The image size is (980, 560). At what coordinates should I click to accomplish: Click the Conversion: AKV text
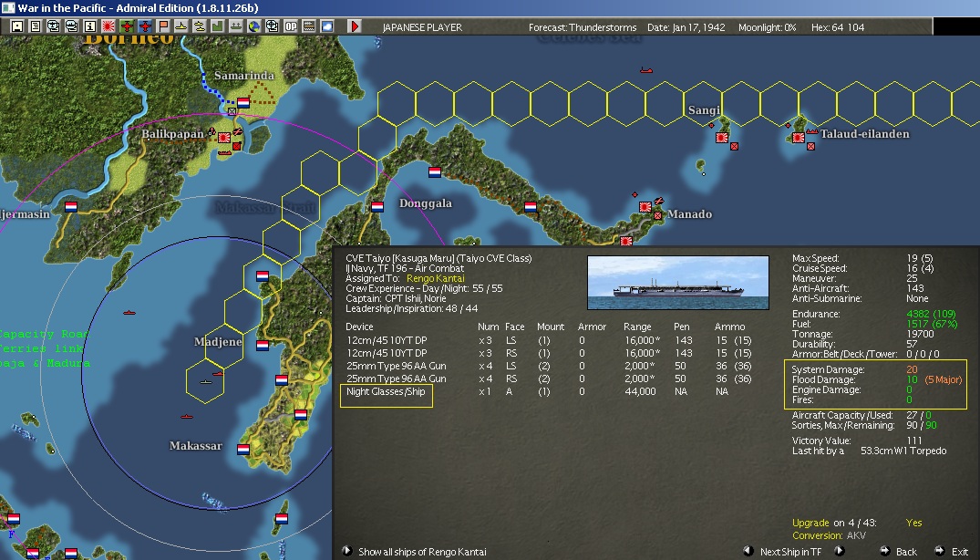(x=829, y=535)
